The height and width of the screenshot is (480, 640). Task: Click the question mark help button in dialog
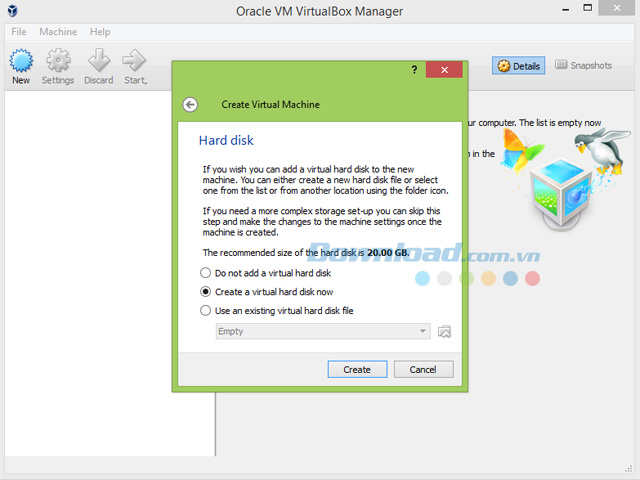tap(414, 70)
